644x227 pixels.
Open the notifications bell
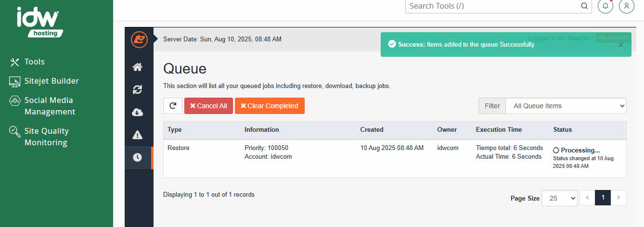coord(605,6)
